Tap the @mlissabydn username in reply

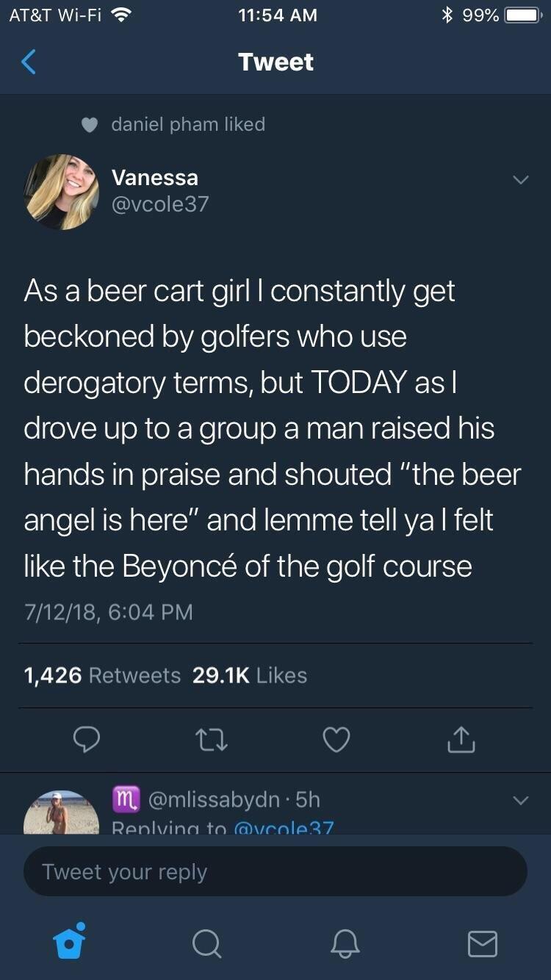(215, 799)
